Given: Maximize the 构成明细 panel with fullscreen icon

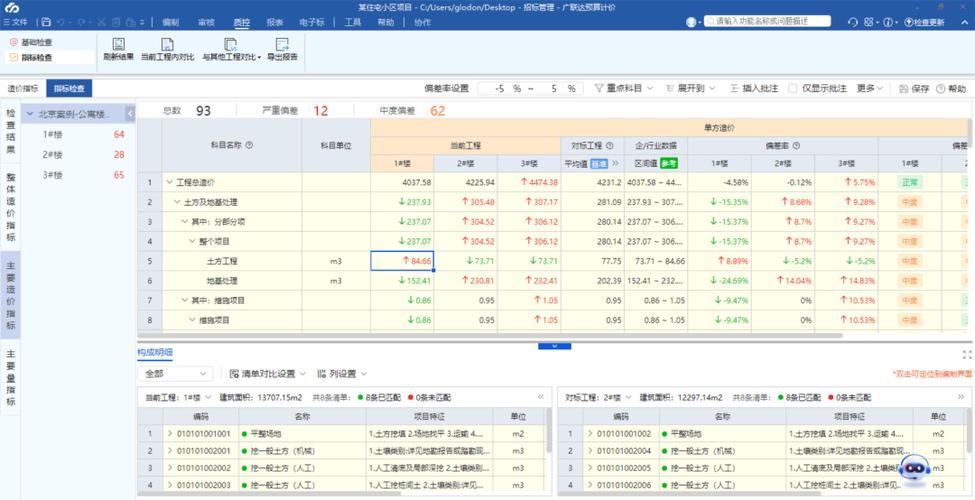Looking at the screenshot, I should click(967, 354).
